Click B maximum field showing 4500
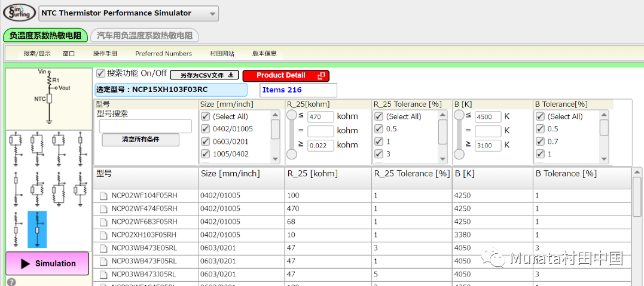This screenshot has height=286, width=644. point(488,117)
